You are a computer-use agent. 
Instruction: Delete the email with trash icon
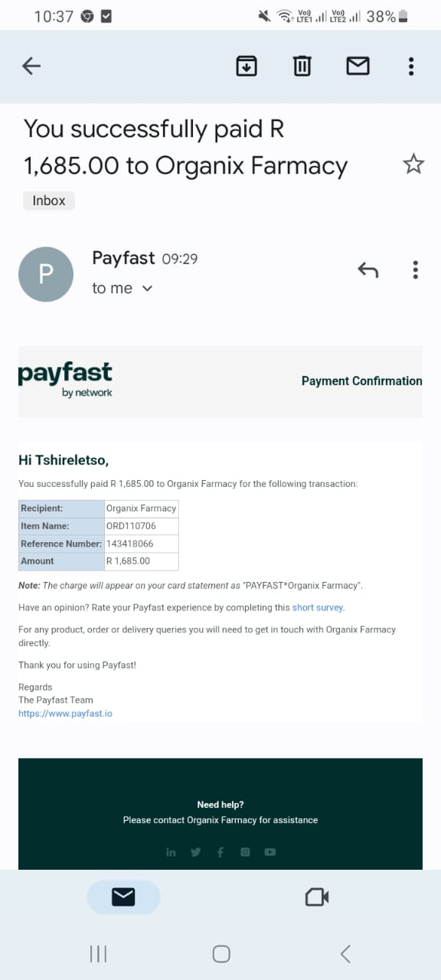coord(302,67)
